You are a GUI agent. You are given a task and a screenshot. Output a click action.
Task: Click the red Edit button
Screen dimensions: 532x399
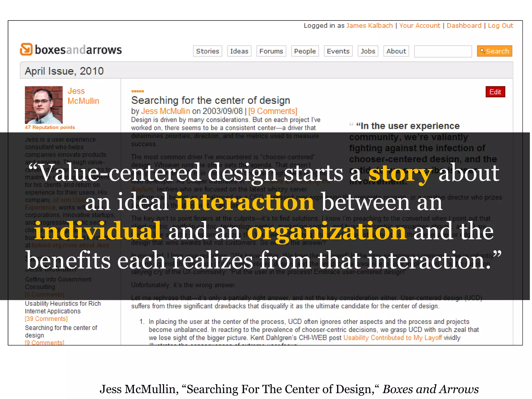pos(495,92)
